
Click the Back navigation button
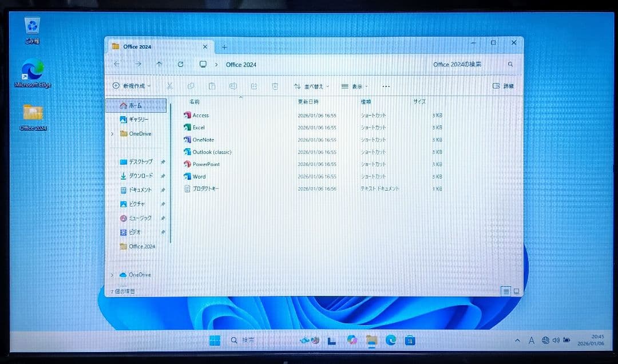click(x=117, y=64)
